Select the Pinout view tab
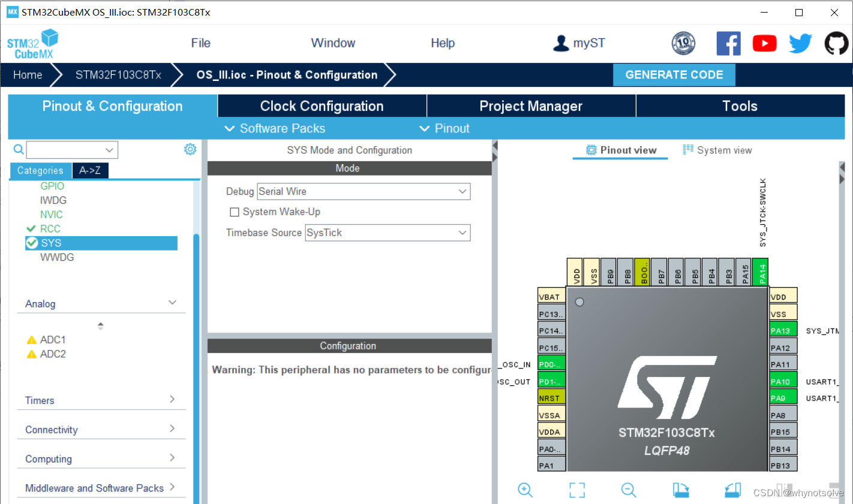This screenshot has height=504, width=853. (x=621, y=150)
